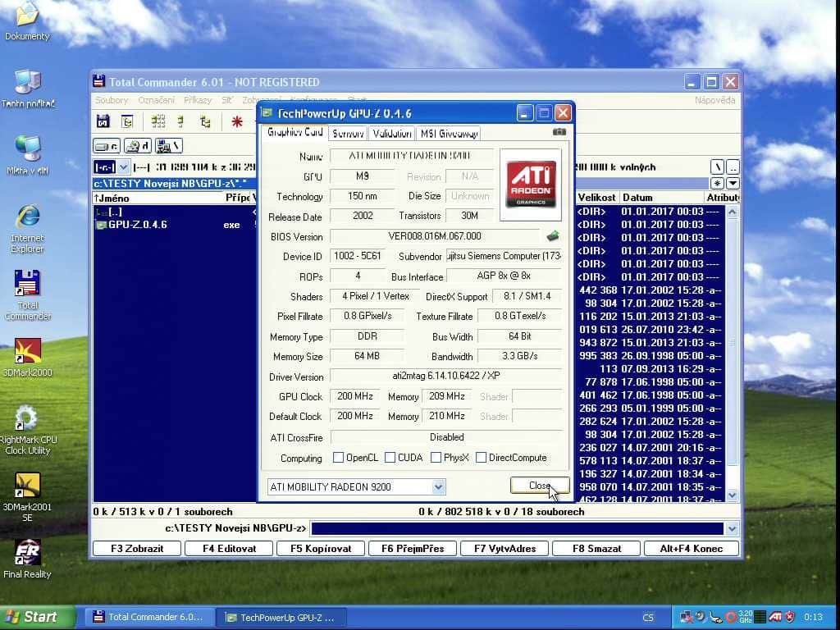Click the CS language indicator
Viewport: 840px width, 630px height.
pyautogui.click(x=648, y=618)
